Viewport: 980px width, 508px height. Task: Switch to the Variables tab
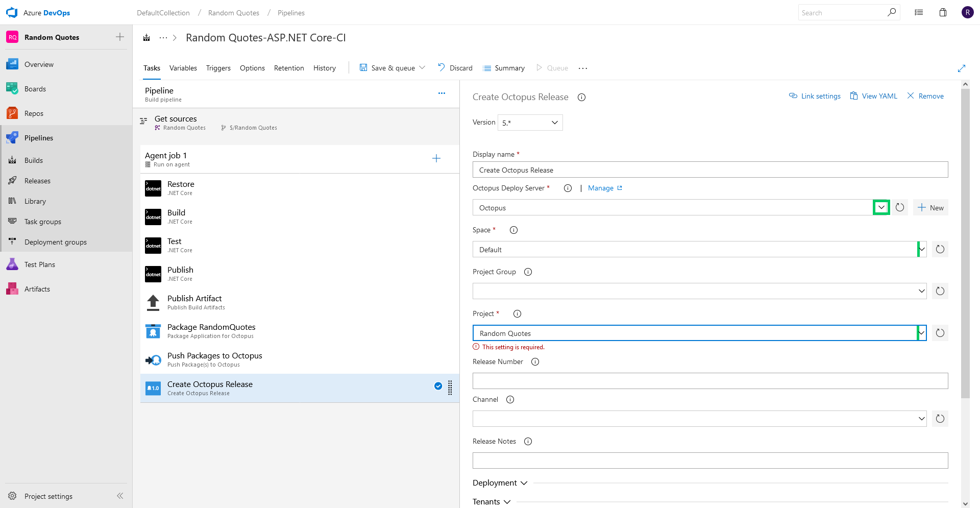[183, 68]
